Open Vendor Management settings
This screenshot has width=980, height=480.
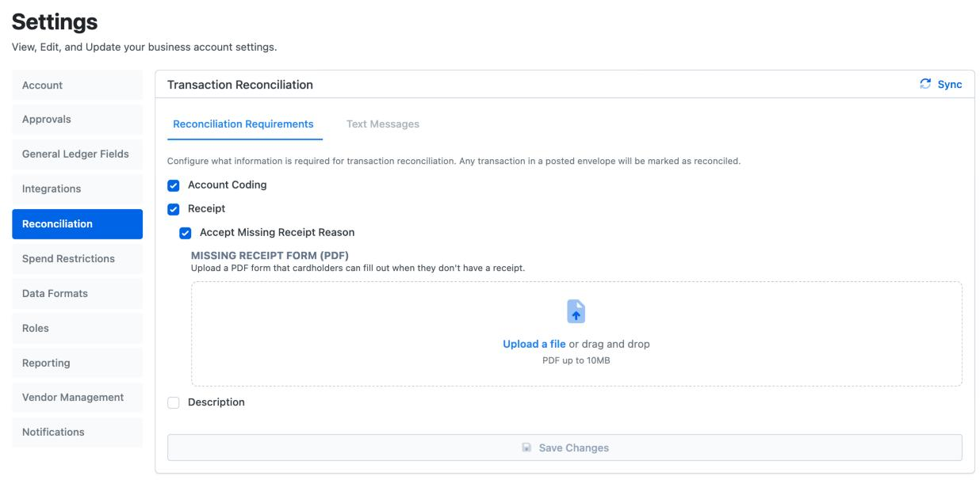click(x=77, y=398)
